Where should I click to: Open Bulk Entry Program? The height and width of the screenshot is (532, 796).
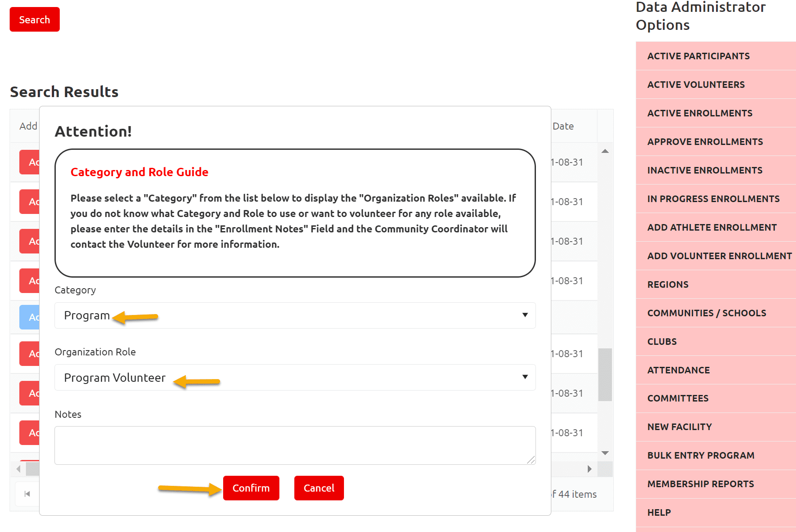tap(716, 455)
